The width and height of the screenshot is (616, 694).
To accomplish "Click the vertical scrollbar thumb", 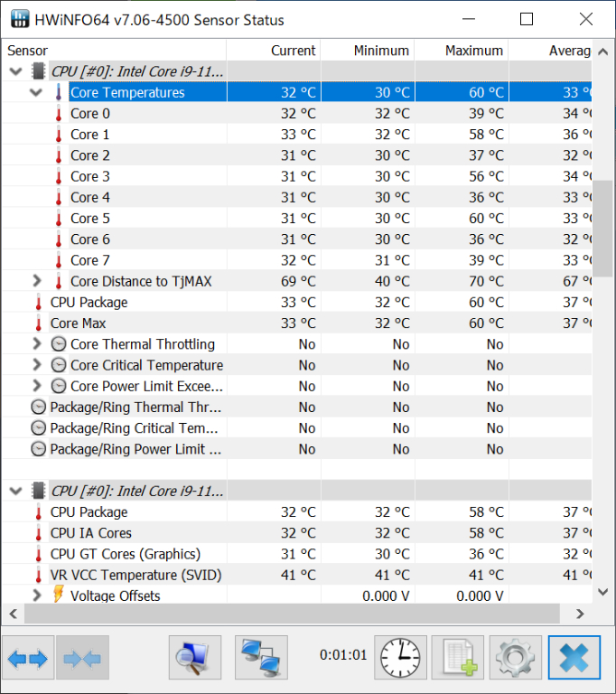I will tap(602, 229).
